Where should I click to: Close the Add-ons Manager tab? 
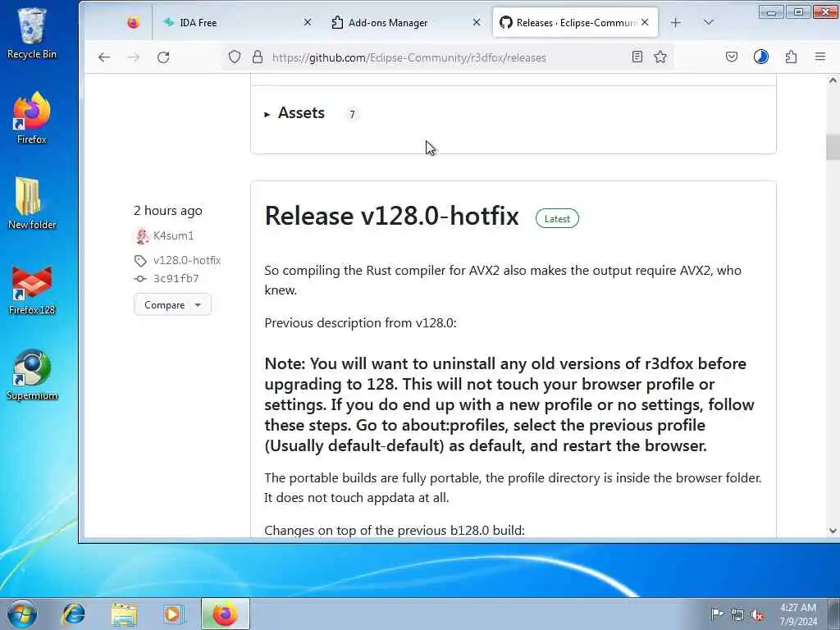[x=477, y=22]
